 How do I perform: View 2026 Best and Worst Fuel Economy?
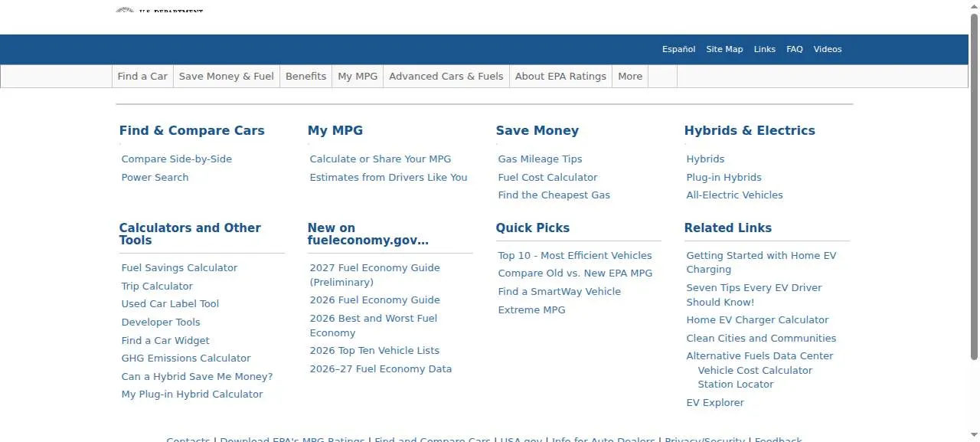click(x=374, y=326)
